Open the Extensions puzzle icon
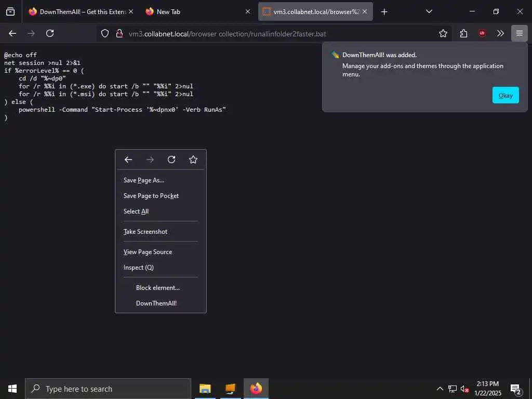The image size is (532, 399). click(x=463, y=33)
